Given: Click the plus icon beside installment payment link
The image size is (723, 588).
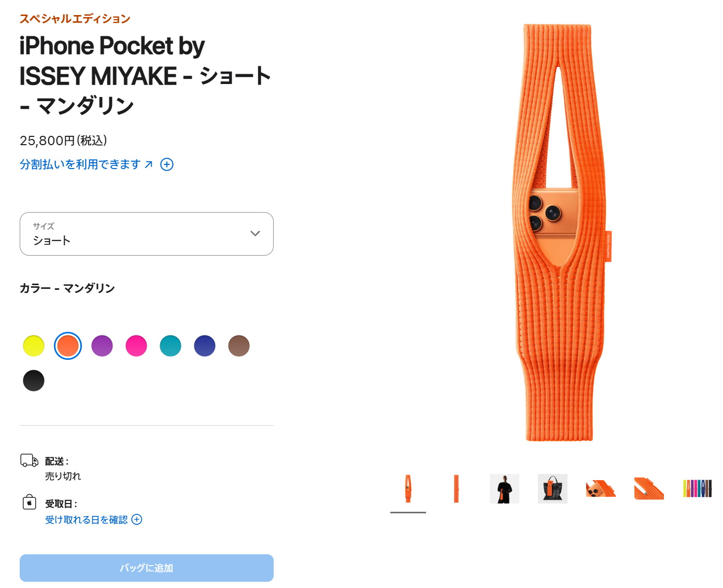Looking at the screenshot, I should (167, 164).
